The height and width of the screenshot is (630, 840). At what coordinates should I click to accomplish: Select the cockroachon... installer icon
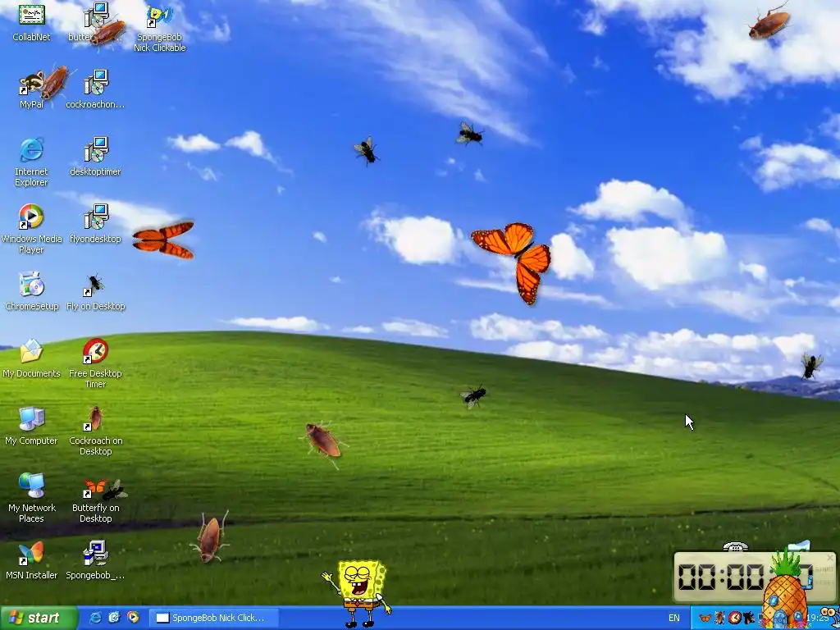pyautogui.click(x=95, y=89)
